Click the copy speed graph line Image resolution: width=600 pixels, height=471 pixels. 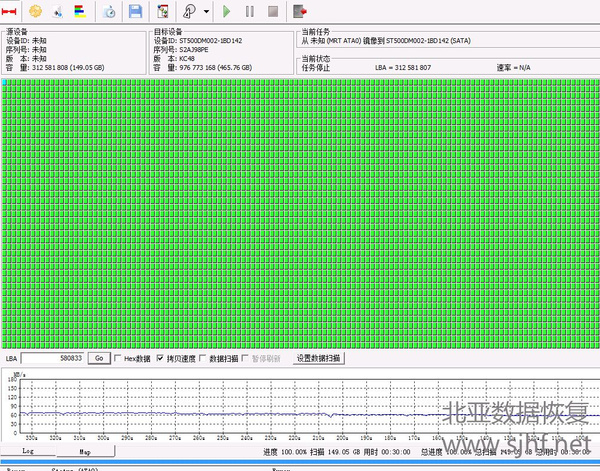[x=310, y=414]
